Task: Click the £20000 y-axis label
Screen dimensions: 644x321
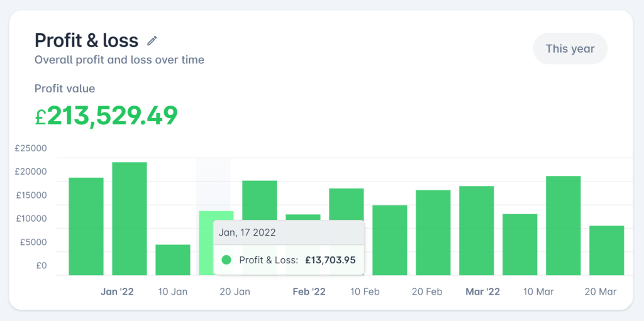Action: tap(31, 171)
